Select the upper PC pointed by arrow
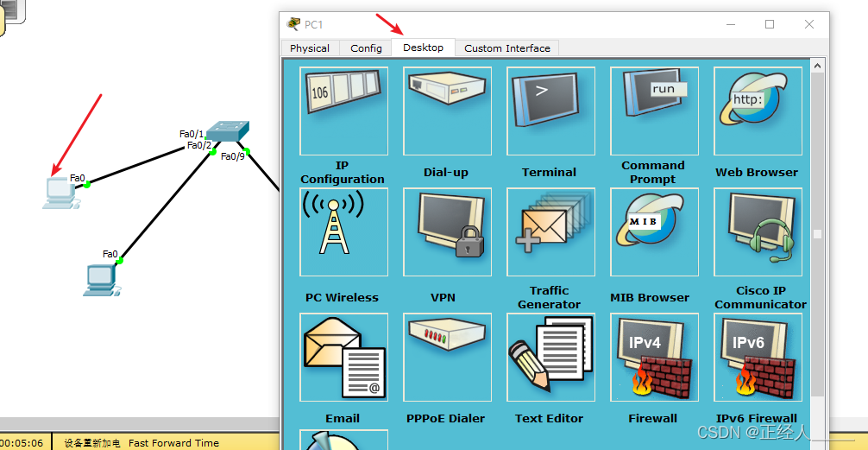Viewport: 868px width, 450px height. coord(60,193)
